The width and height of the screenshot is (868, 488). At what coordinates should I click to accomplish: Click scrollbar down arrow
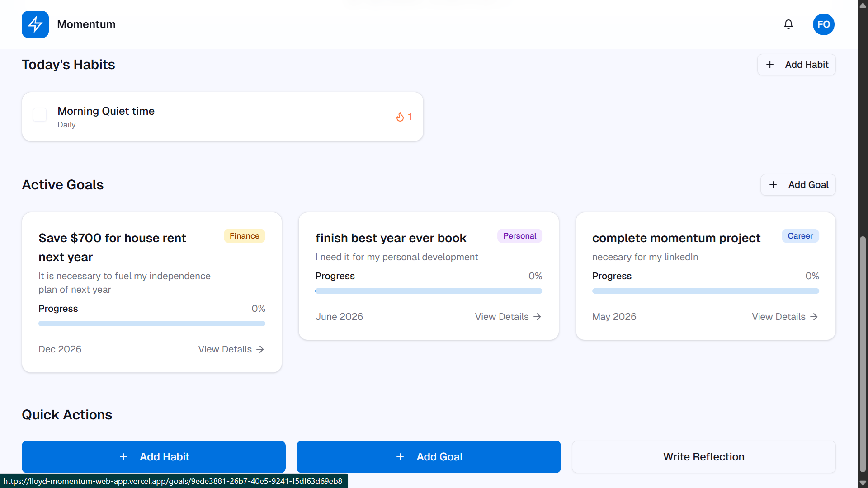pos(863,483)
